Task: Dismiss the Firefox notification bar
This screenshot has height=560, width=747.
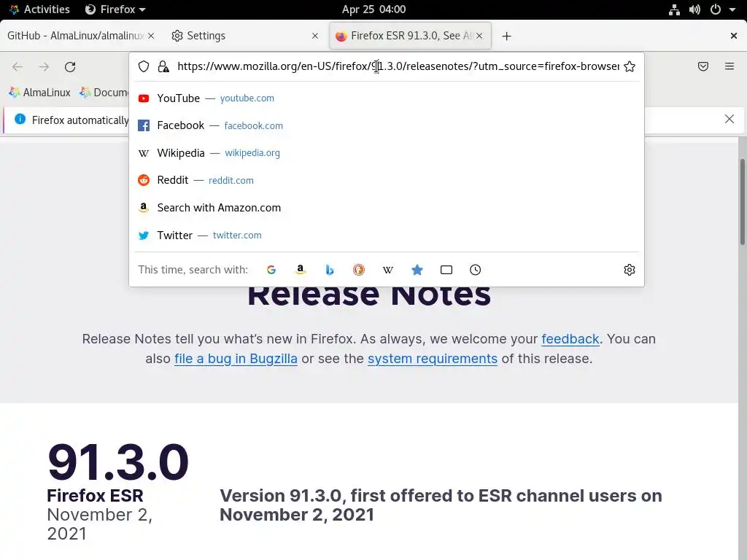Action: 729,119
